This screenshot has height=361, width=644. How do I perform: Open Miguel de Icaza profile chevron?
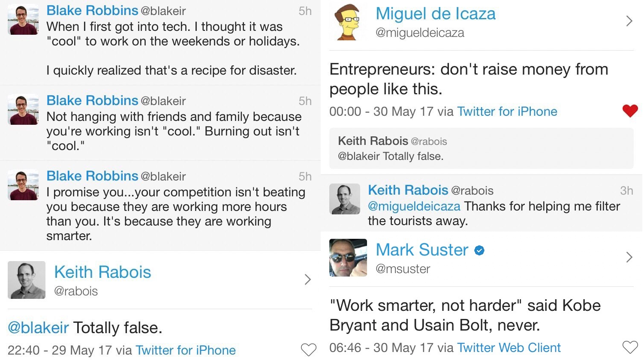click(x=629, y=21)
